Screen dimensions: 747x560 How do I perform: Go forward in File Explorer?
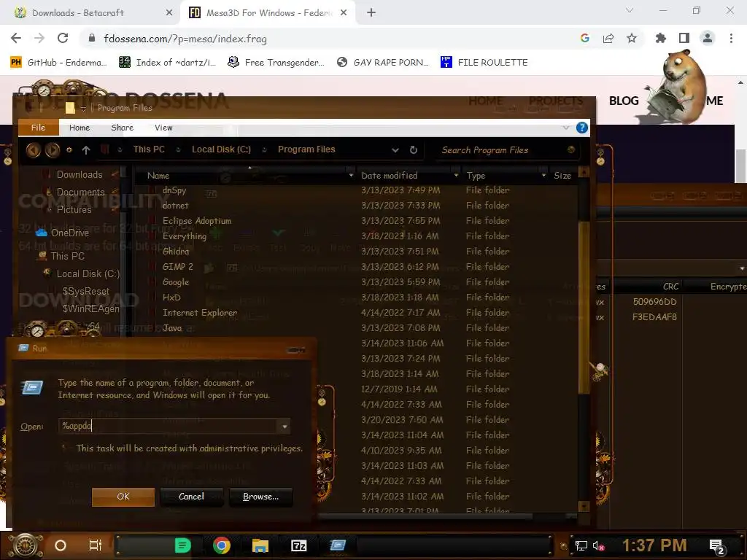pos(53,150)
